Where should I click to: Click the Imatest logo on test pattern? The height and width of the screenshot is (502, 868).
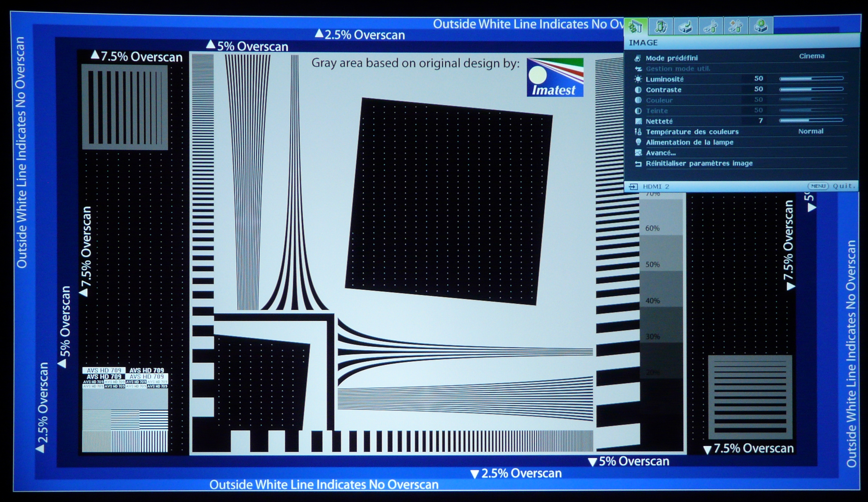[555, 77]
